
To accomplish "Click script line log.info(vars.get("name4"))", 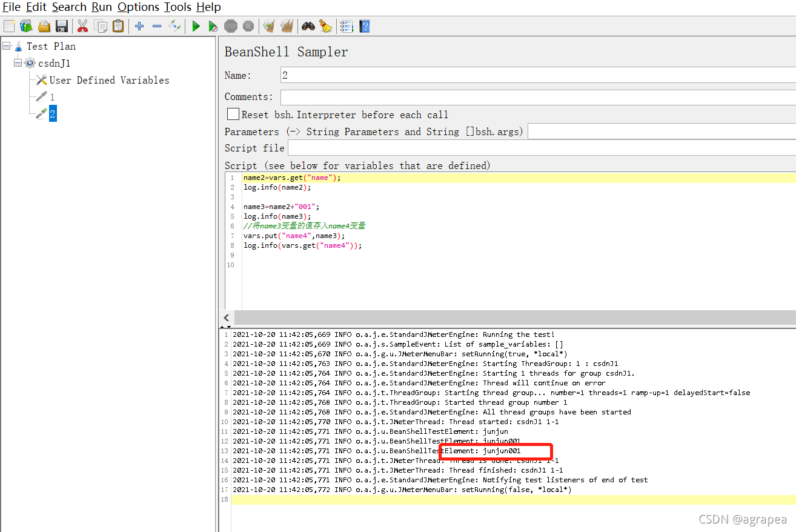I will [302, 245].
